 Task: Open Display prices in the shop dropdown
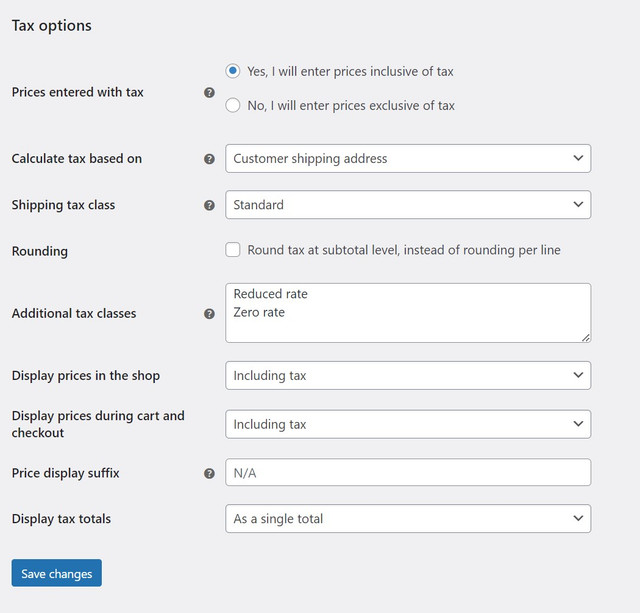coord(408,375)
